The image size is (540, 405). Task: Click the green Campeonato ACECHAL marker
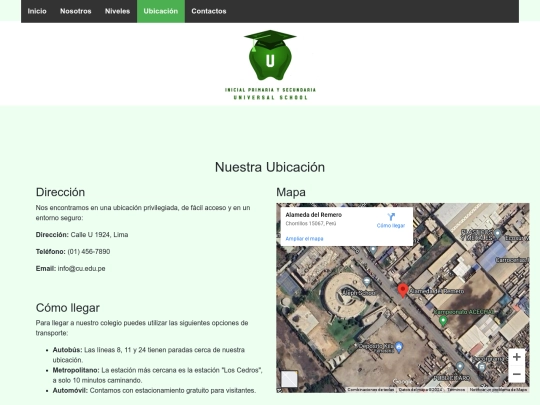coord(443,321)
